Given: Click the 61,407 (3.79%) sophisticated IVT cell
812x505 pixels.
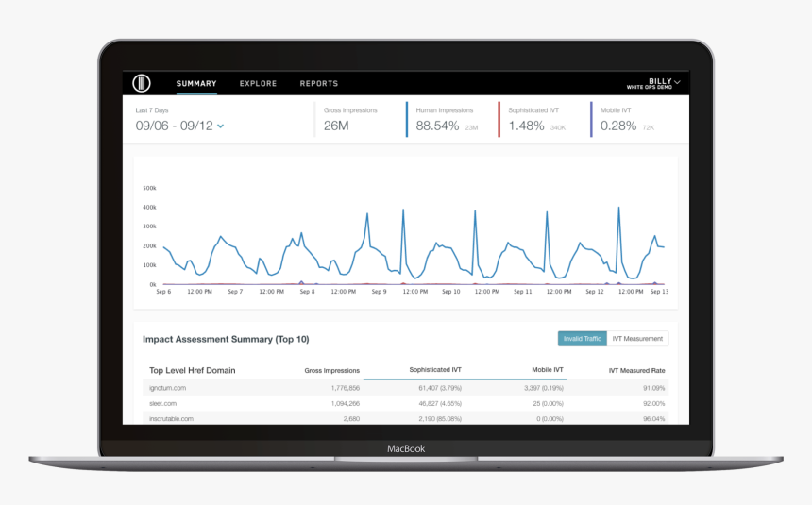Looking at the screenshot, I should pos(440,388).
